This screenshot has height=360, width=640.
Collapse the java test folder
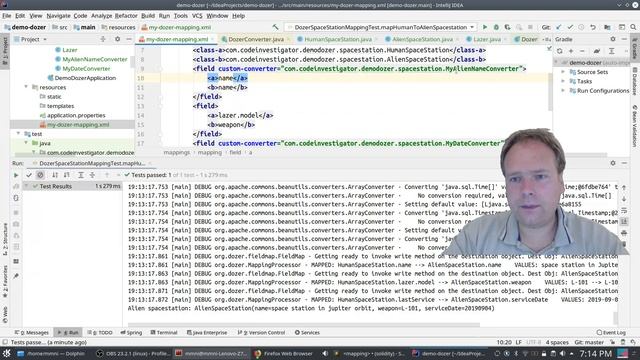pyautogui.click(x=26, y=143)
